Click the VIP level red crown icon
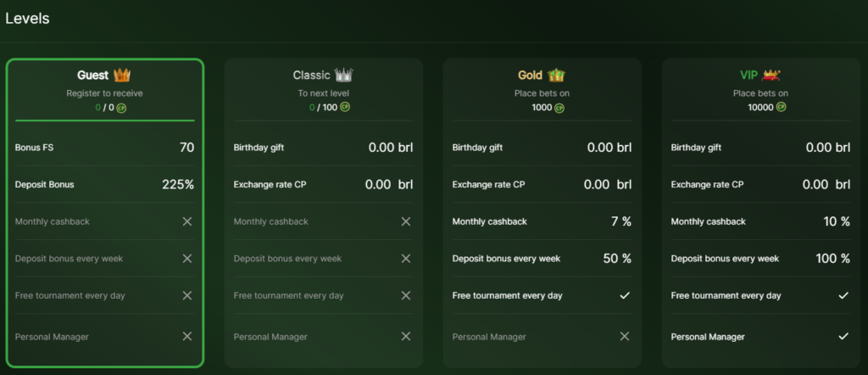Viewport: 868px width, 375px height. (771, 74)
